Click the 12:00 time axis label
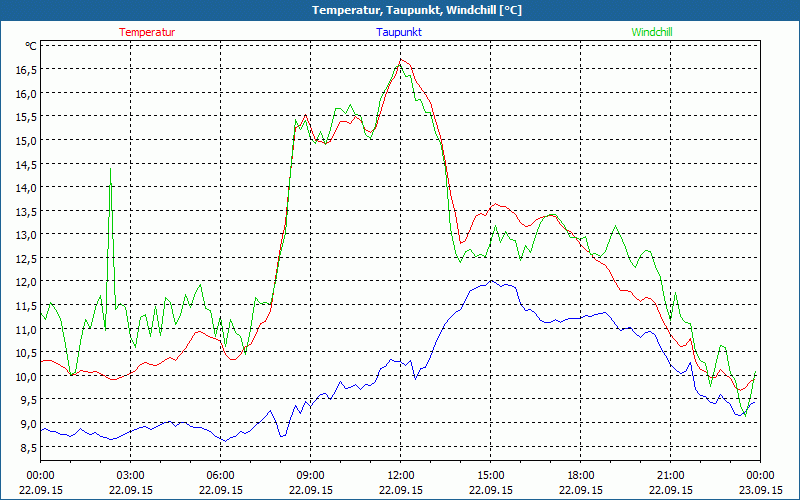This screenshot has height=500, width=800. pyautogui.click(x=401, y=476)
